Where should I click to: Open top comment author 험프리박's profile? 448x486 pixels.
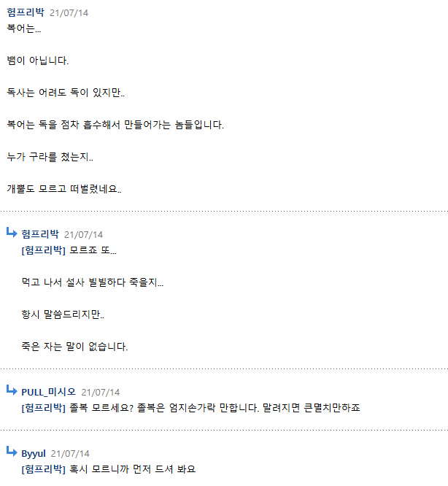click(x=26, y=12)
